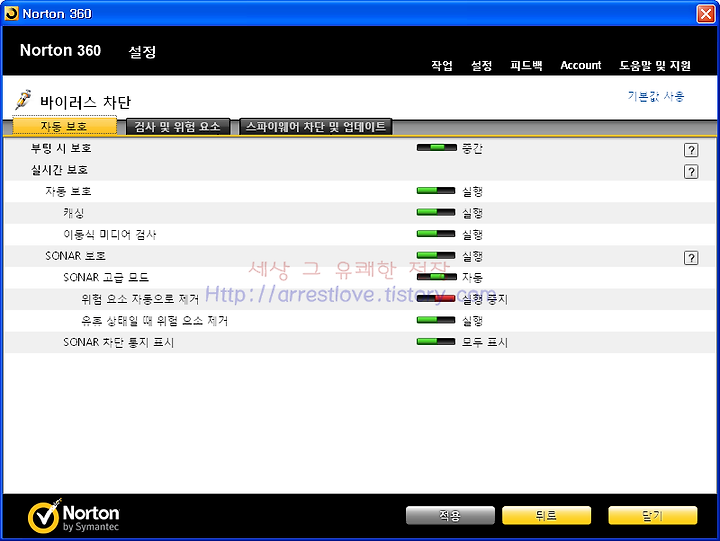Open the 작업 menu
The image size is (720, 541).
(442, 65)
